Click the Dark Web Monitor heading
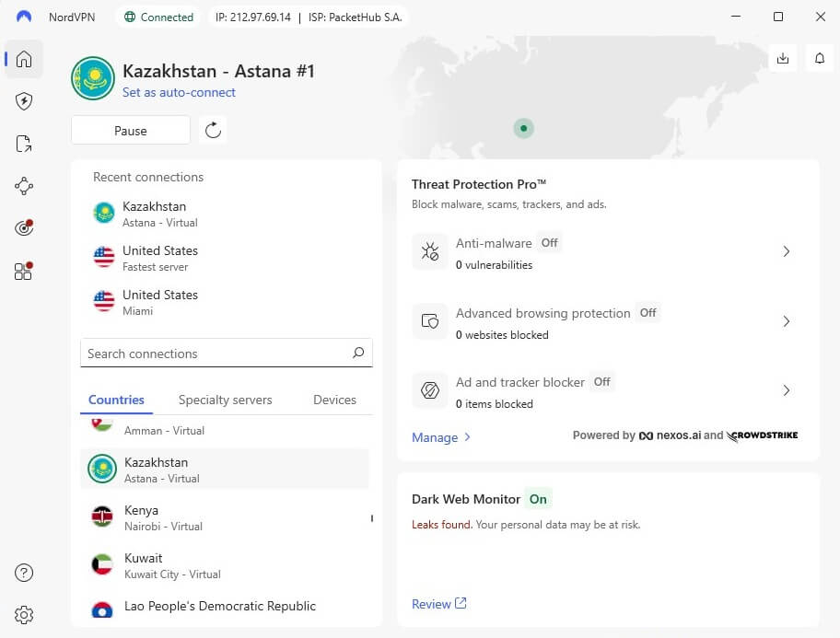Screen dimensions: 840x638 point(465,499)
